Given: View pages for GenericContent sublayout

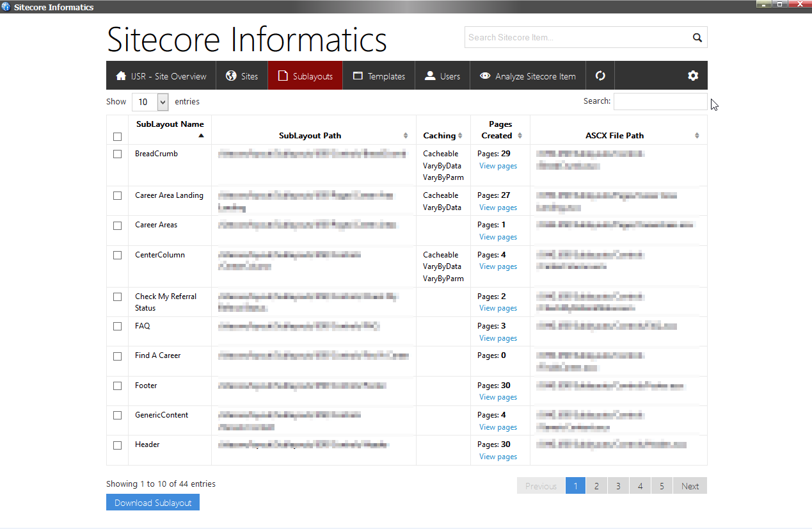Looking at the screenshot, I should click(x=498, y=427).
